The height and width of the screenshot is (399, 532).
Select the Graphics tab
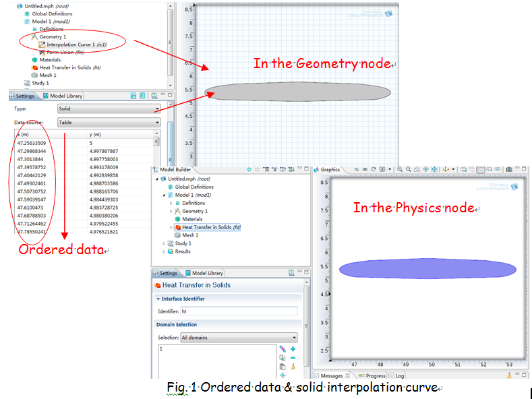(x=329, y=170)
